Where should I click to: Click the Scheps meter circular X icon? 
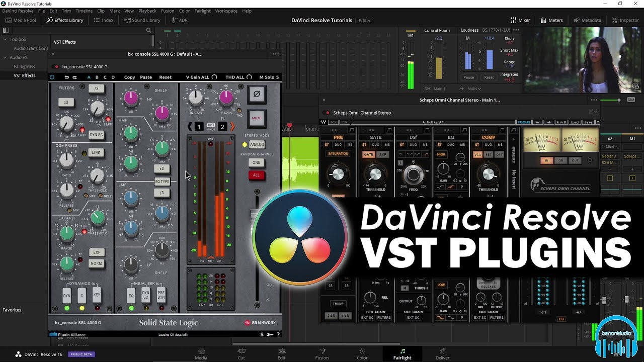pos(590,161)
